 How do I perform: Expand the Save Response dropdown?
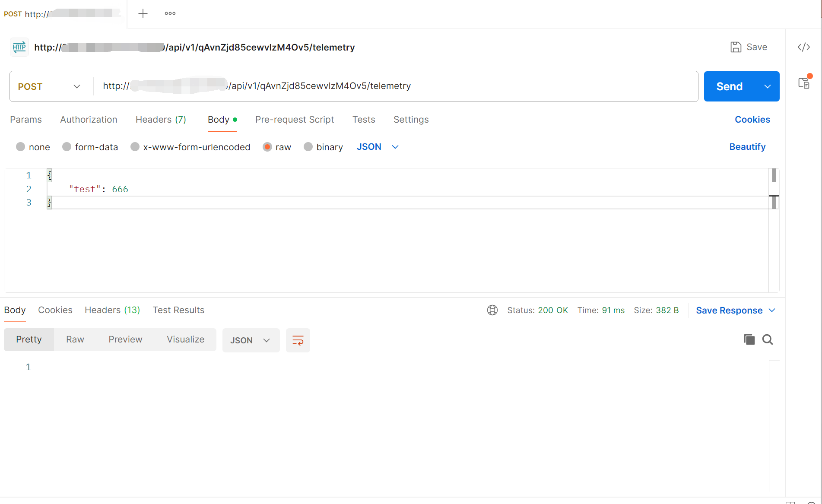[x=772, y=311]
